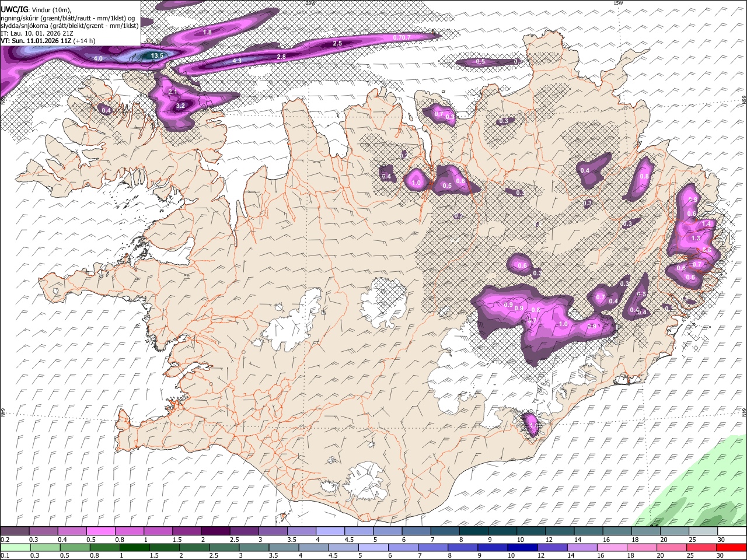Click the '(+14 h)' forecast offset

(x=85, y=41)
